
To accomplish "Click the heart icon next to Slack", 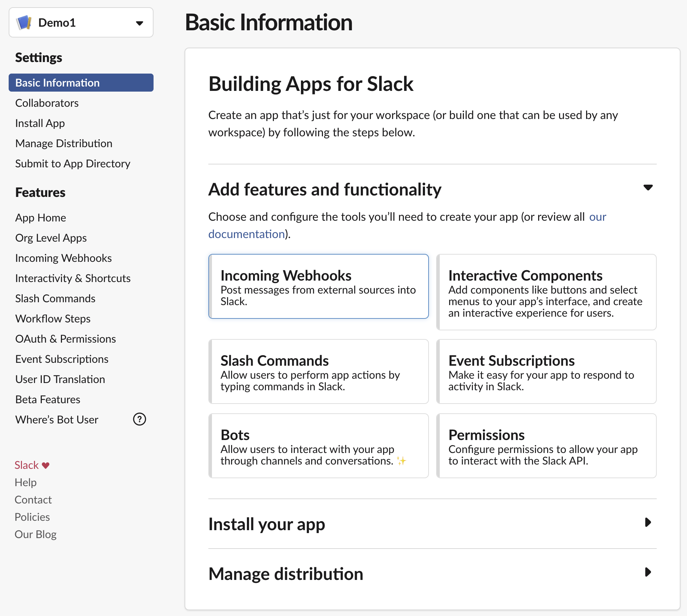I will tap(46, 465).
